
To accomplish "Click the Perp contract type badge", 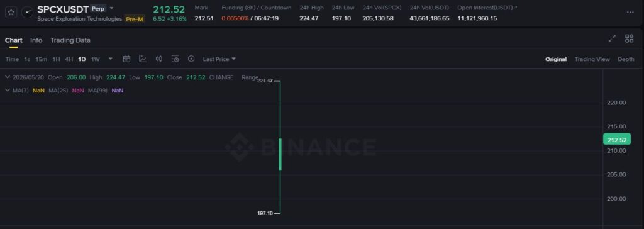I will pos(97,8).
